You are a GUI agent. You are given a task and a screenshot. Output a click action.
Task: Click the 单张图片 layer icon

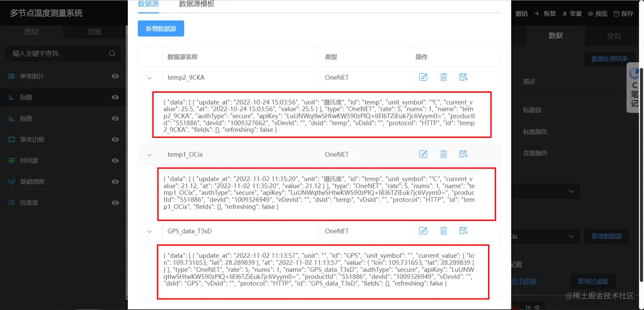click(x=11, y=76)
